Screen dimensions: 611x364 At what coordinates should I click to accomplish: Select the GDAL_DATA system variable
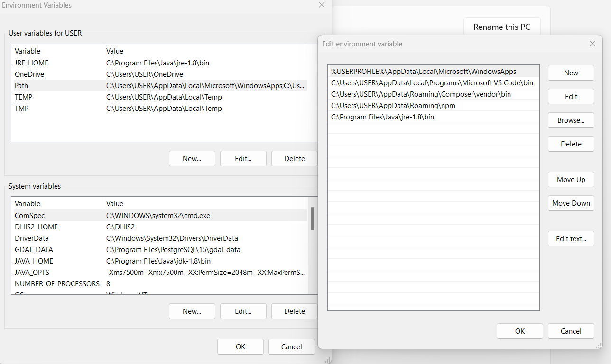tap(34, 250)
